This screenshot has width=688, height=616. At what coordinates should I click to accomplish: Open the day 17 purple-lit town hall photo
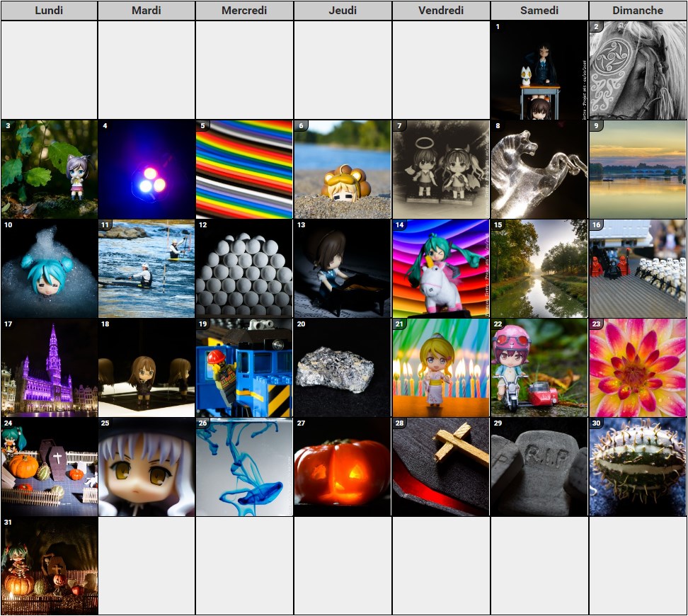[x=49, y=368]
